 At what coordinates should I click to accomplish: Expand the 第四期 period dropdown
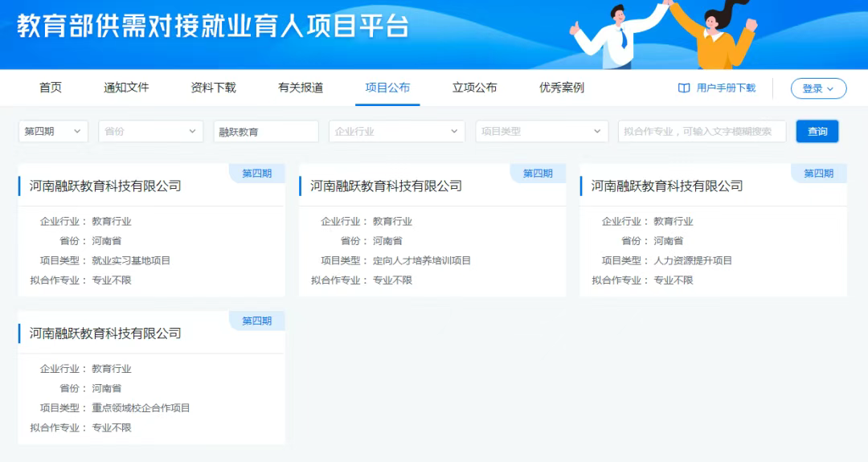point(53,131)
